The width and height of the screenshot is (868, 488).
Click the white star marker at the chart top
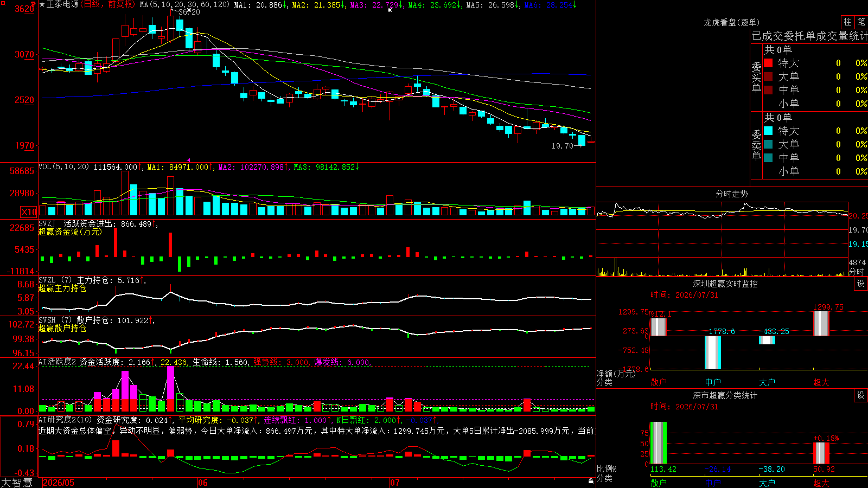(390, 10)
